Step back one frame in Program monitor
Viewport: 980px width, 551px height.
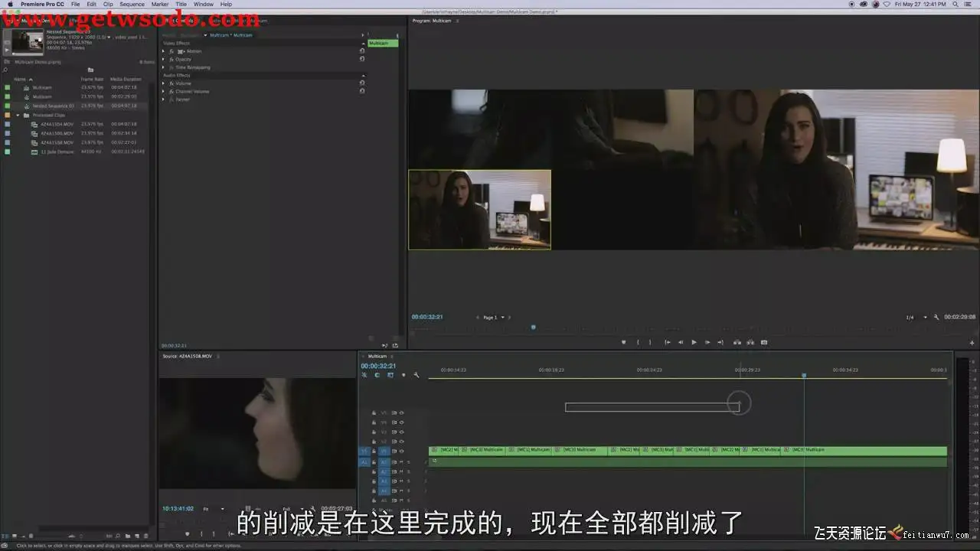pos(681,342)
